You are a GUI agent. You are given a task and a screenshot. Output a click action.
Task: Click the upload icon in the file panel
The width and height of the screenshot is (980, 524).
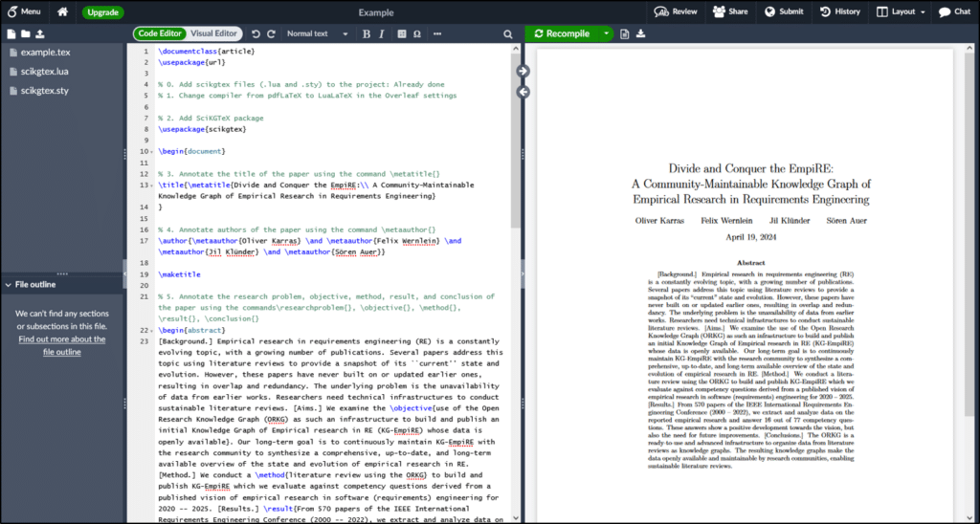[40, 34]
